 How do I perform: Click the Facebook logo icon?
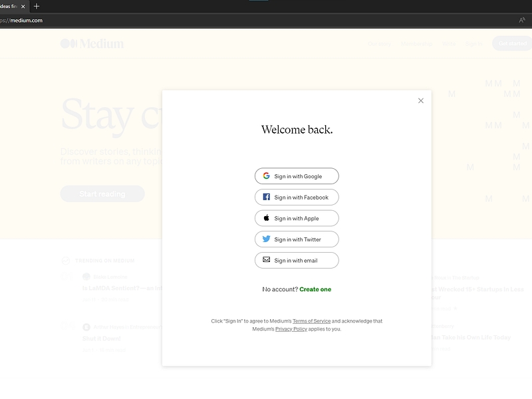click(266, 198)
